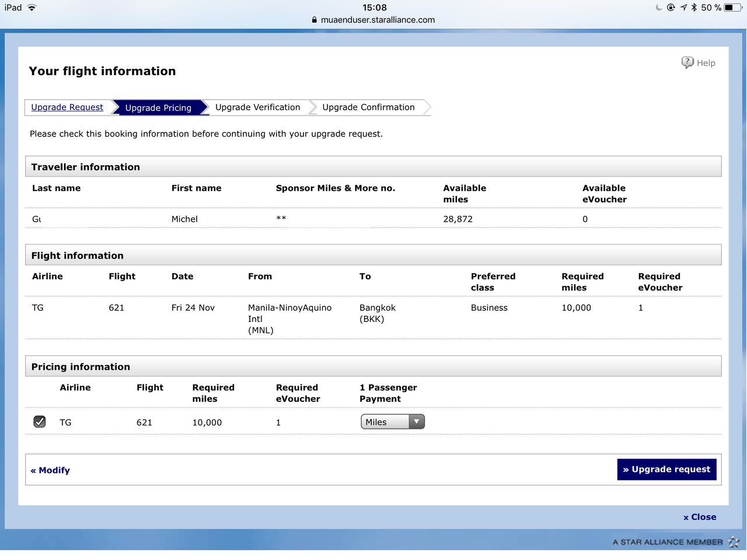Click the Your flight information heading

pos(102,71)
